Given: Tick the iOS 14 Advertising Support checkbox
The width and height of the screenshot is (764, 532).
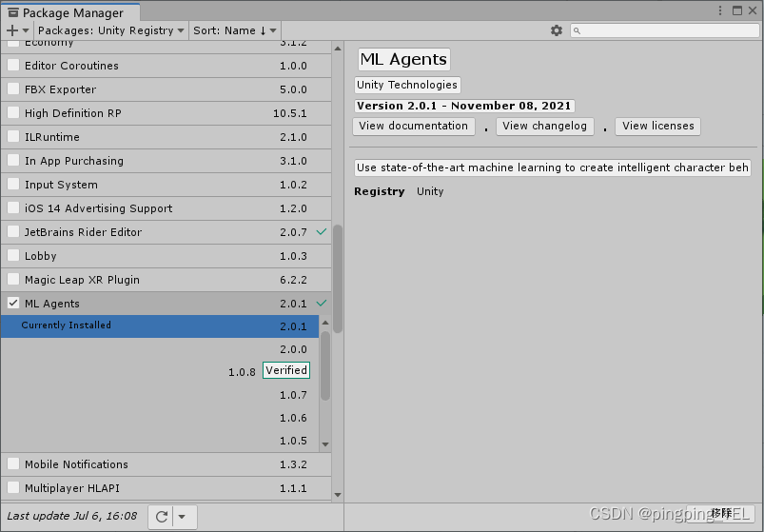Looking at the screenshot, I should tap(13, 208).
